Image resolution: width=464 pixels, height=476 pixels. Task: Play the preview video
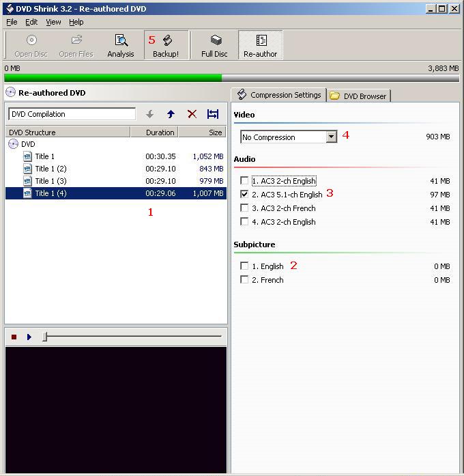pyautogui.click(x=29, y=337)
